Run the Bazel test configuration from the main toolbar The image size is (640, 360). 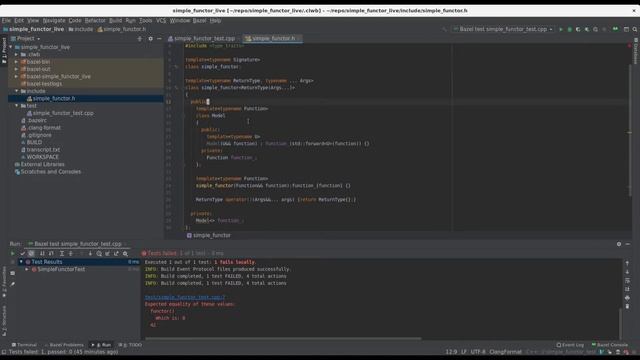561,29
